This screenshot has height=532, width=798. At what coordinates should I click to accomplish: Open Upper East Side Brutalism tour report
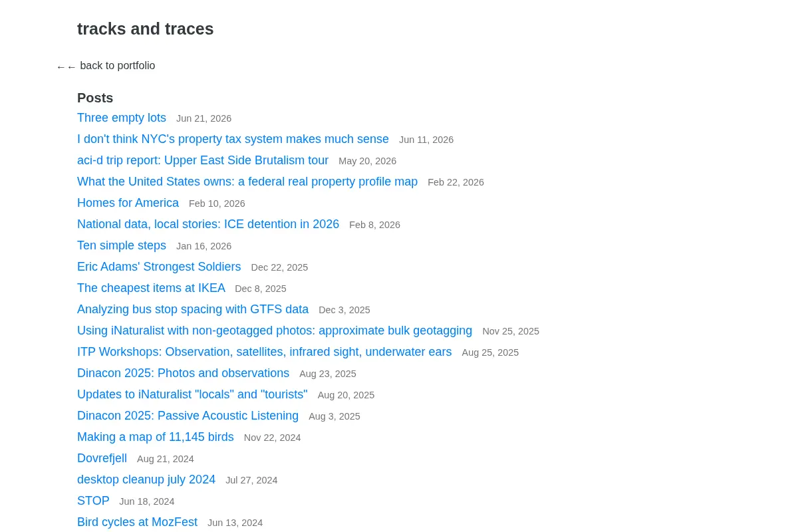(203, 160)
